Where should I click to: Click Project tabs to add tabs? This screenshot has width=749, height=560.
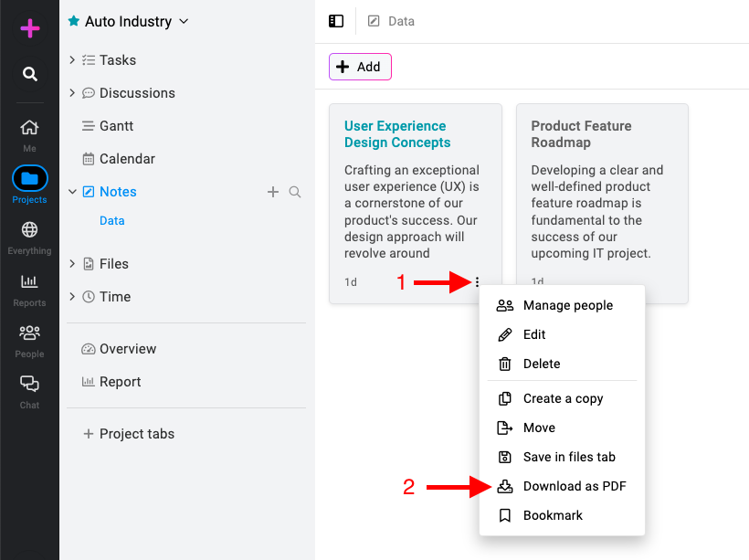pyautogui.click(x=137, y=434)
